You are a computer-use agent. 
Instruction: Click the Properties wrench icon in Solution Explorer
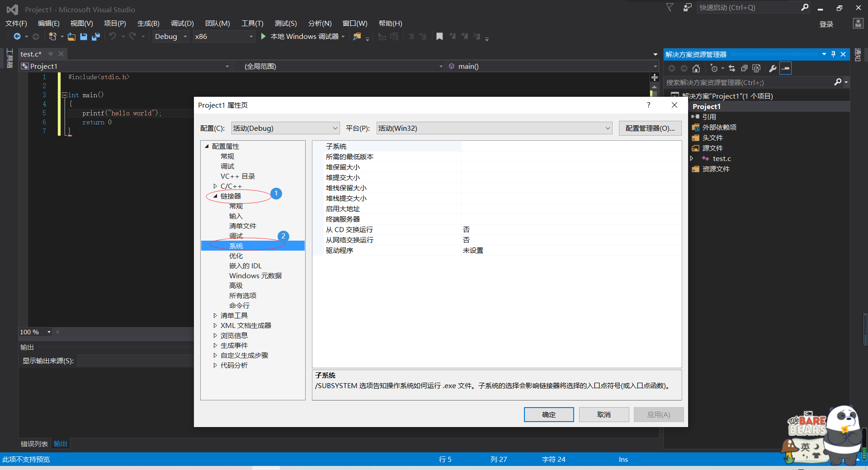point(773,68)
